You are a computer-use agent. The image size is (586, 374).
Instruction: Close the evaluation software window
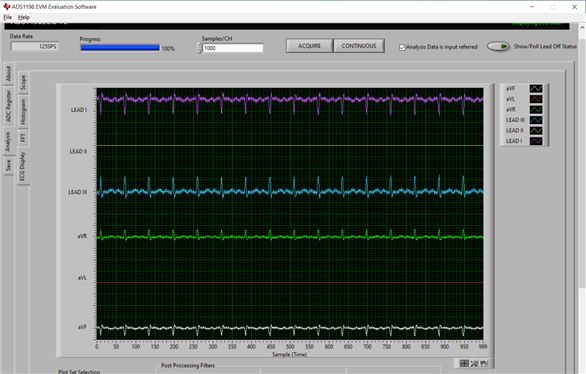(574, 7)
